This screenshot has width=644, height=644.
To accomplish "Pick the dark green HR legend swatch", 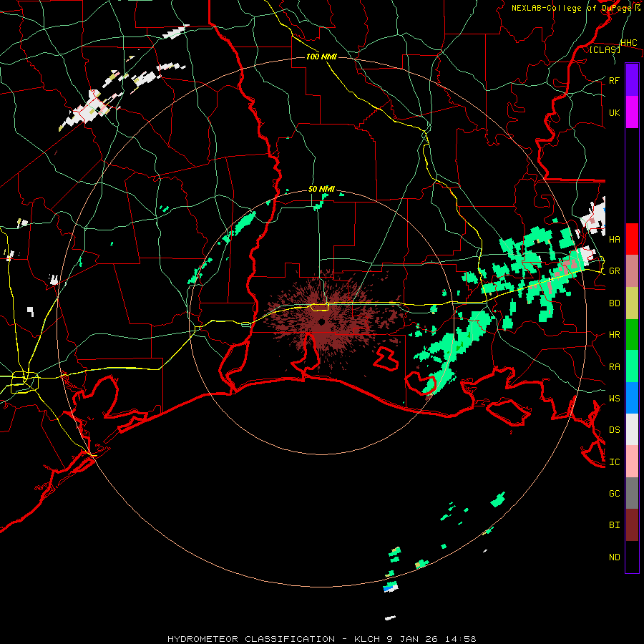I will pyautogui.click(x=632, y=334).
